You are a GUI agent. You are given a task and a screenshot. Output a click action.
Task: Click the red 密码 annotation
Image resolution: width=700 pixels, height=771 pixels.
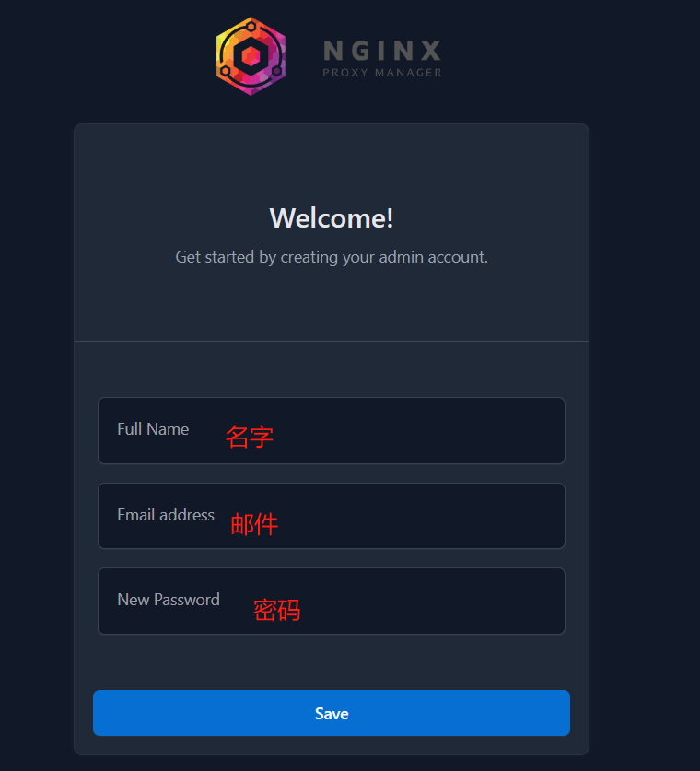pos(276,610)
